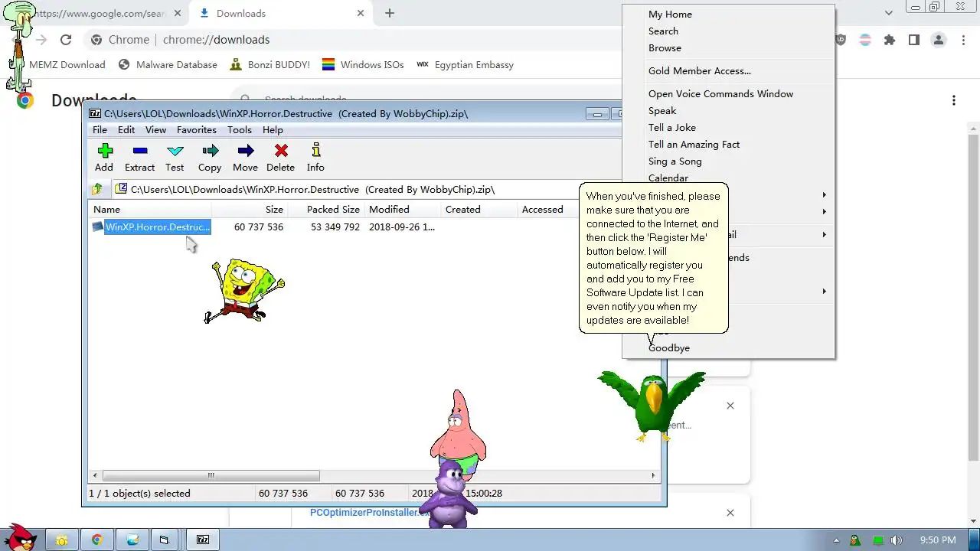
Task: Click the Extract toolbar icon
Action: click(139, 158)
